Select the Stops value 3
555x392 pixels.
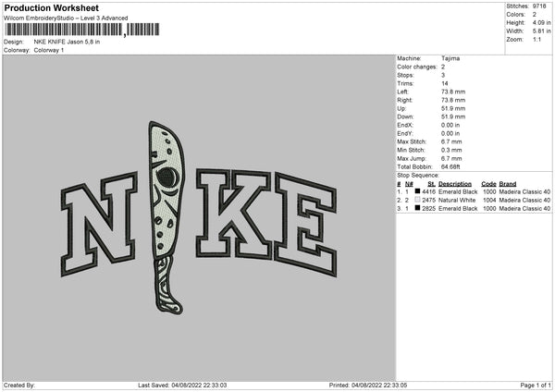click(x=443, y=75)
